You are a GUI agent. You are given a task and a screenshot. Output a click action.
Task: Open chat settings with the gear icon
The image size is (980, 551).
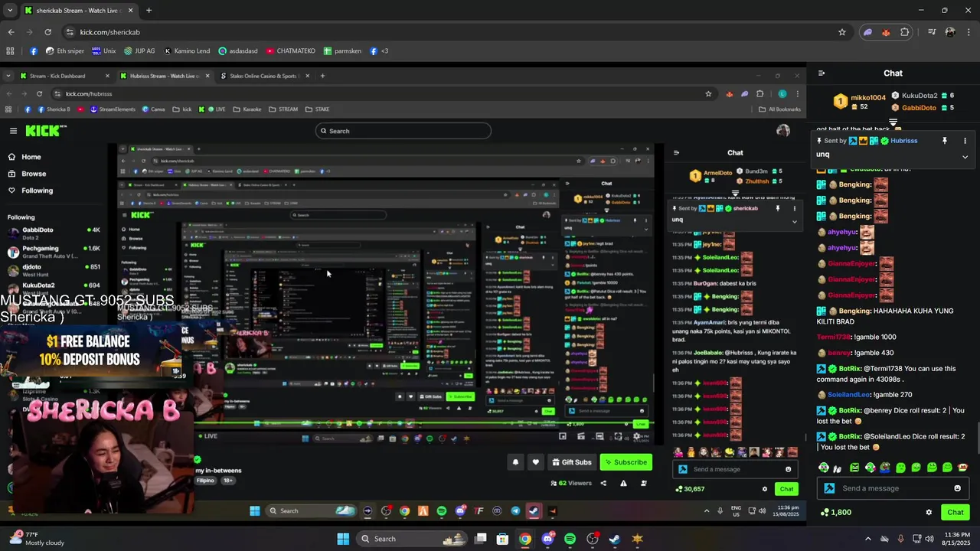coord(929,512)
